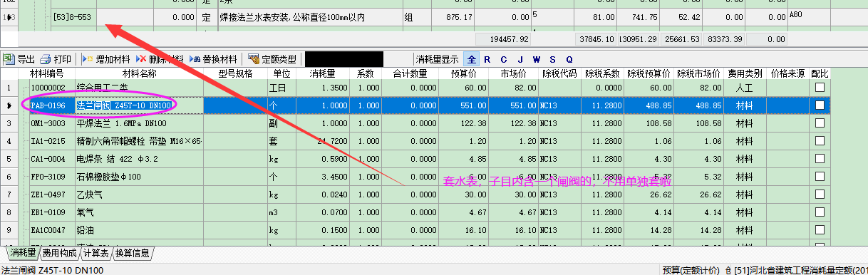This screenshot has width=868, height=275.
Task: Click the 费用类别 column header
Action: pyautogui.click(x=745, y=73)
